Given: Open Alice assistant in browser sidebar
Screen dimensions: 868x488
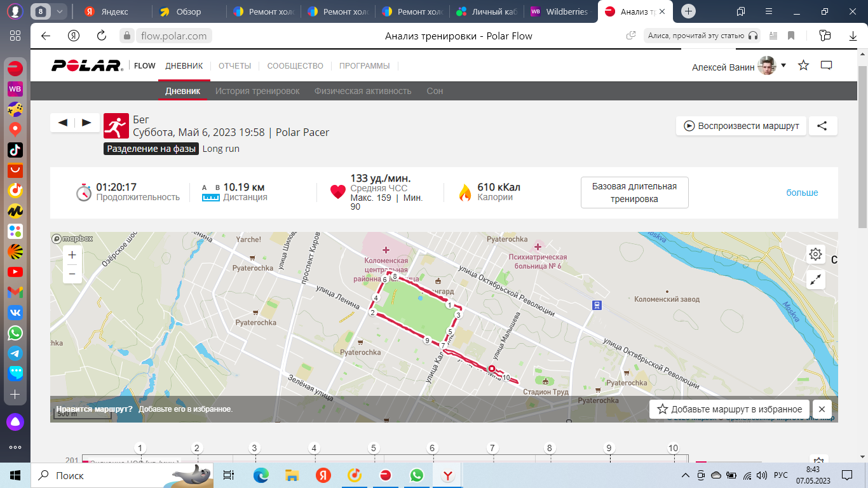Looking at the screenshot, I should click(15, 421).
